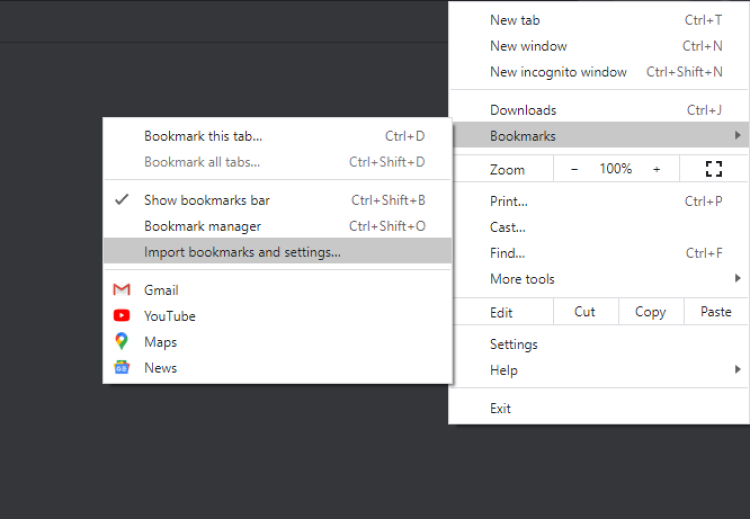The image size is (750, 519).
Task: Expand the More tools submenu
Action: [x=737, y=279]
